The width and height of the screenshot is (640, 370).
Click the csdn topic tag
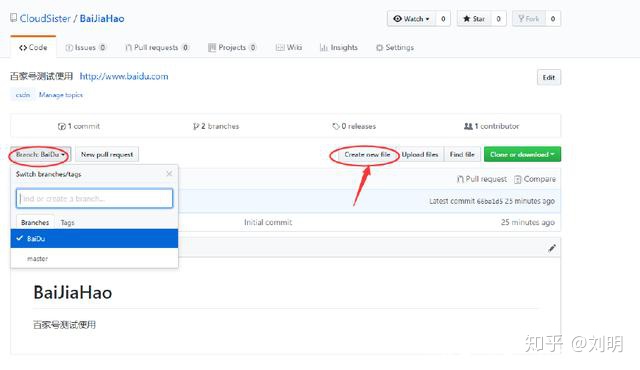coord(23,95)
